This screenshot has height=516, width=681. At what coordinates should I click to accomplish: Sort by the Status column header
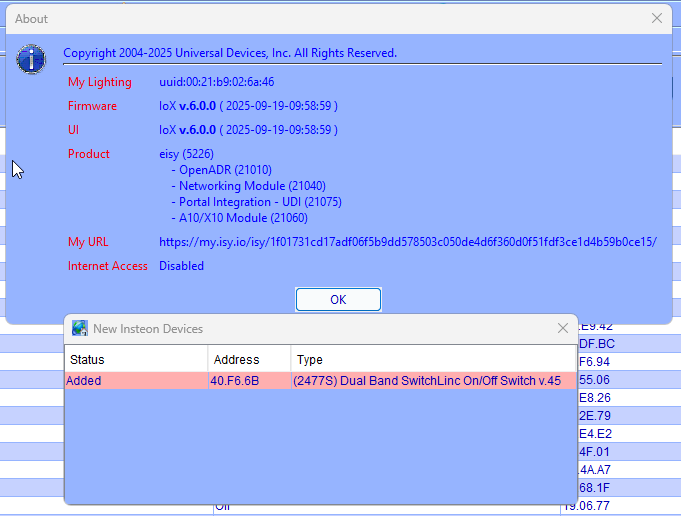coord(137,359)
